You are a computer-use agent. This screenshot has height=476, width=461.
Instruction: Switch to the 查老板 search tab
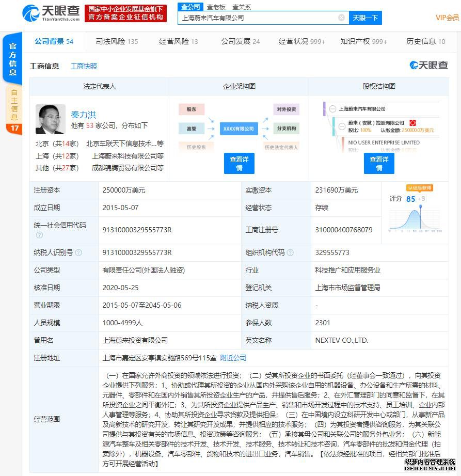click(216, 7)
